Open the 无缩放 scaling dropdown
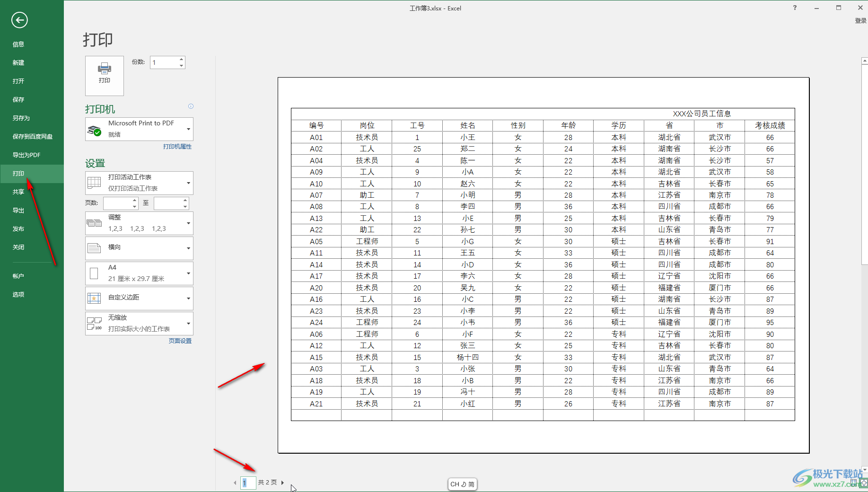The image size is (868, 492). click(139, 324)
